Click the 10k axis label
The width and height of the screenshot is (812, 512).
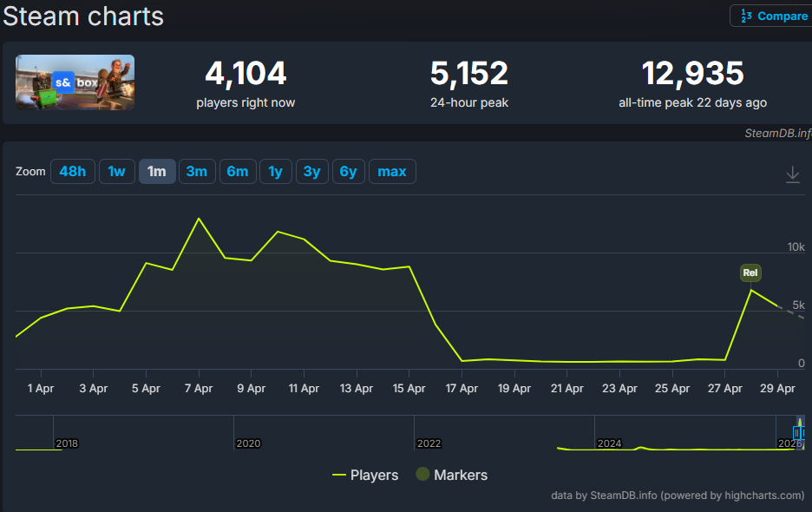pos(796,247)
